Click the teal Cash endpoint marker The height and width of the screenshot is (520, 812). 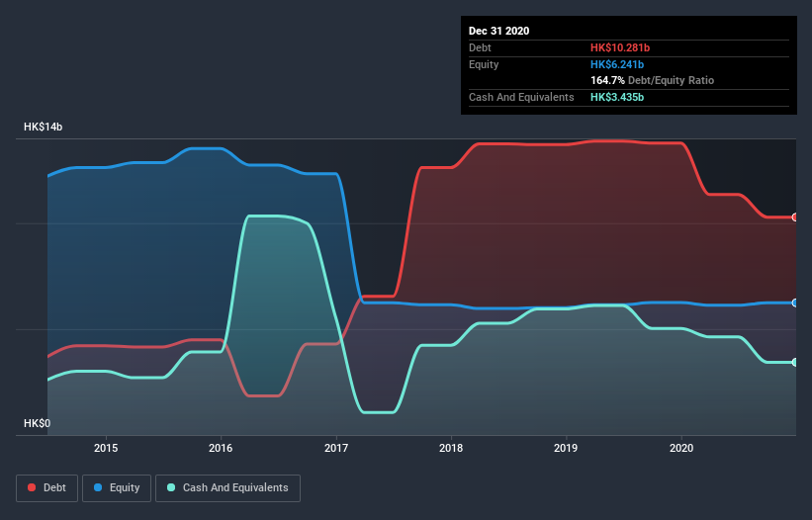795,362
